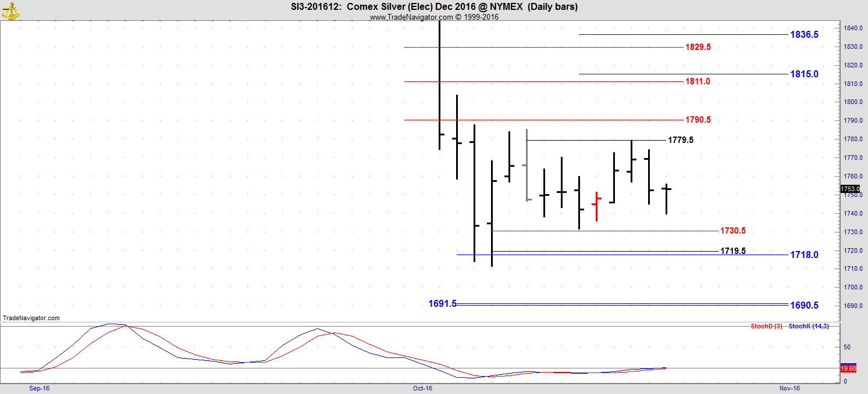Select the black 1779.5 level label

(x=680, y=140)
